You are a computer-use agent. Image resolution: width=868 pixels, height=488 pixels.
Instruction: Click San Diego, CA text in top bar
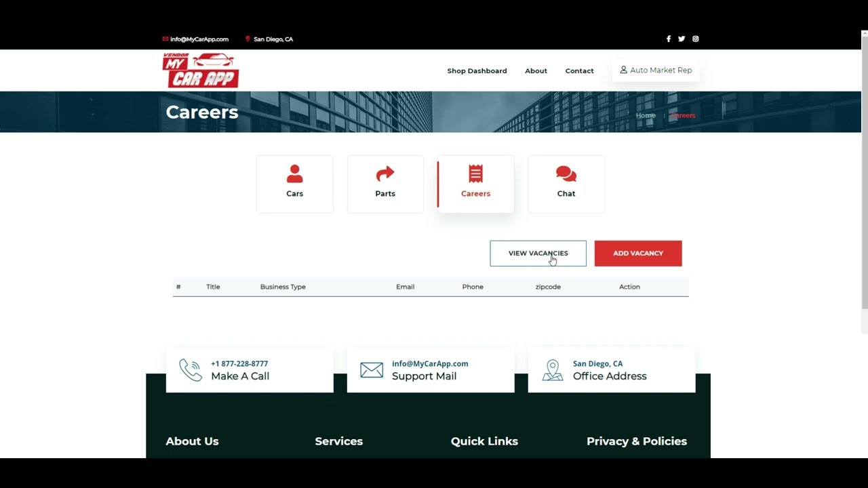(273, 39)
